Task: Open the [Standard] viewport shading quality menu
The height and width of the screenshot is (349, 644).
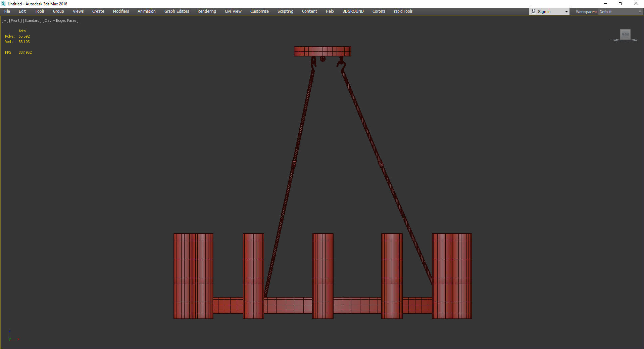Action: pyautogui.click(x=32, y=20)
